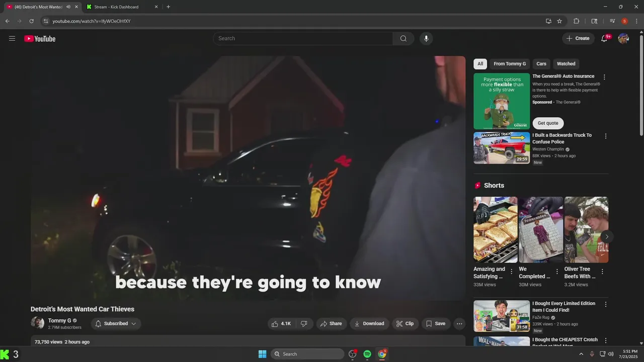The width and height of the screenshot is (644, 362).
Task: Open Tommy G channel avatar
Action: tap(37, 323)
